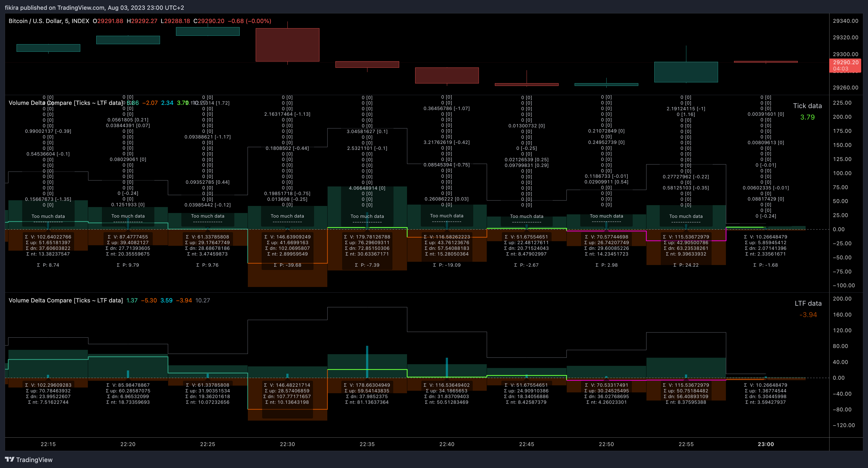The image size is (868, 468).
Task: Click the Σ V: 102.64022766 label
Action: coord(48,237)
